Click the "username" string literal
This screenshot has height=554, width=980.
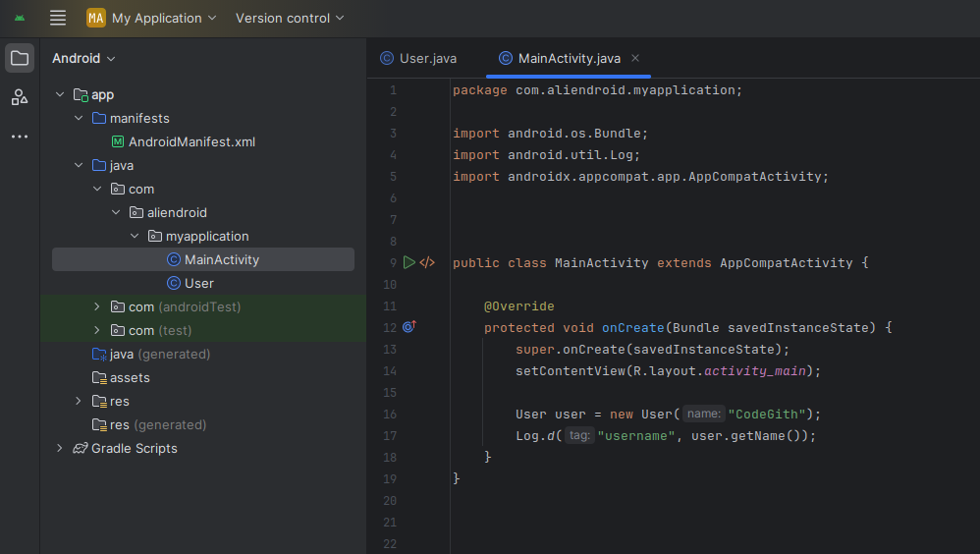(x=635, y=436)
